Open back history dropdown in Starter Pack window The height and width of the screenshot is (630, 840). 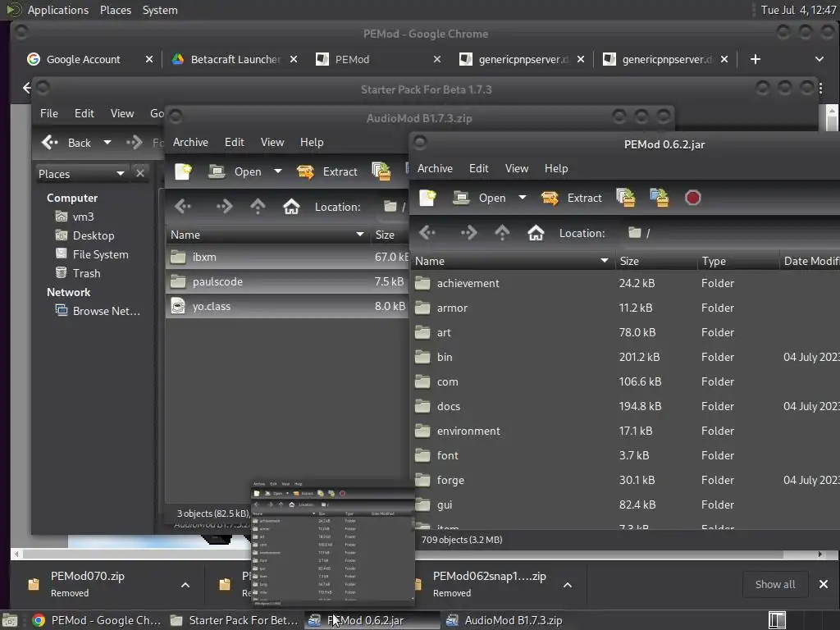coord(107,143)
